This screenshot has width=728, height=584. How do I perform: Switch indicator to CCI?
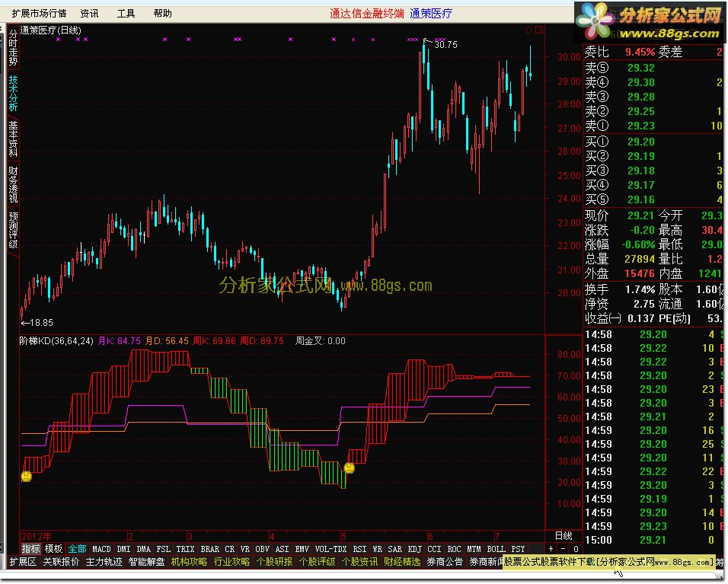click(434, 549)
